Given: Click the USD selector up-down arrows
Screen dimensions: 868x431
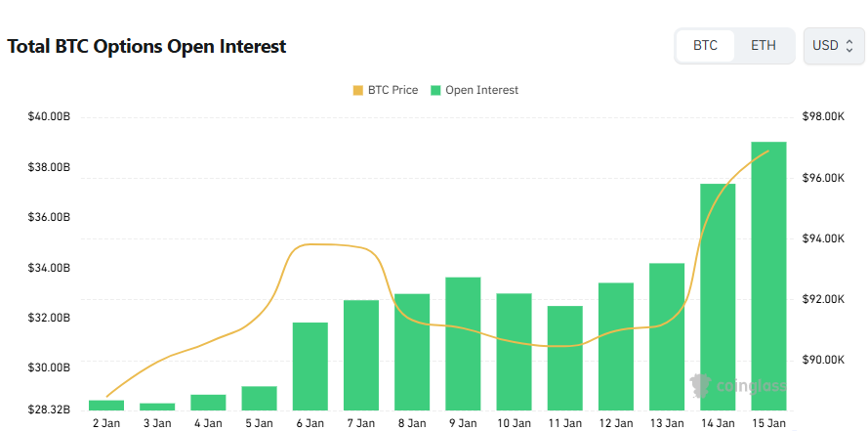Looking at the screenshot, I should (x=849, y=46).
